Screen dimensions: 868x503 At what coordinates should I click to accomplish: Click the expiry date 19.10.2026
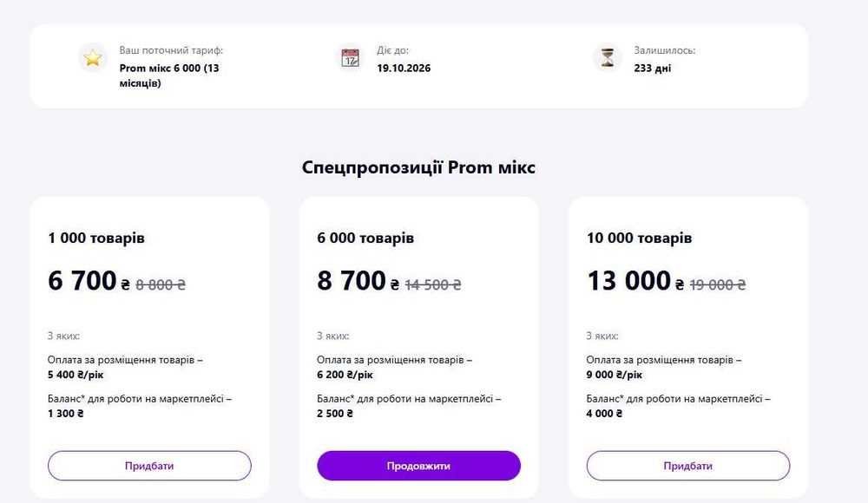(x=404, y=68)
